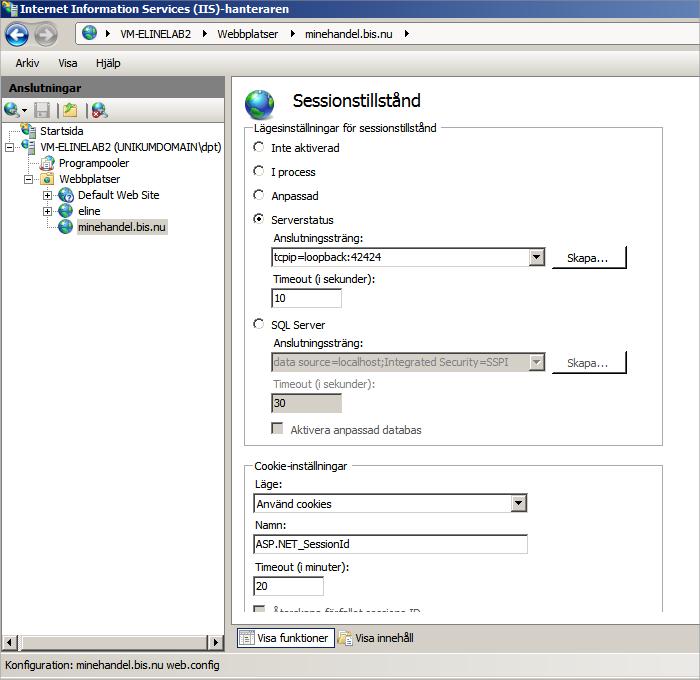Click the Default Web Site globe icon
Image resolution: width=700 pixels, height=680 pixels.
point(66,195)
